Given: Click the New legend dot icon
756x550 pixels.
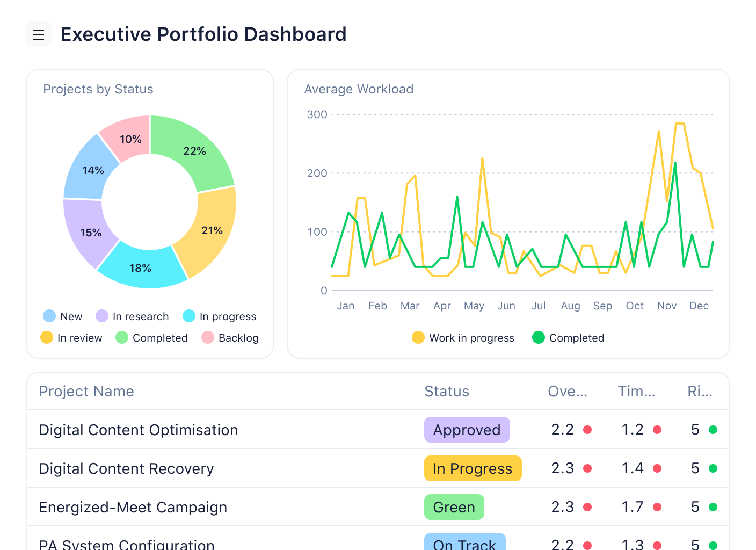Looking at the screenshot, I should coord(49,316).
